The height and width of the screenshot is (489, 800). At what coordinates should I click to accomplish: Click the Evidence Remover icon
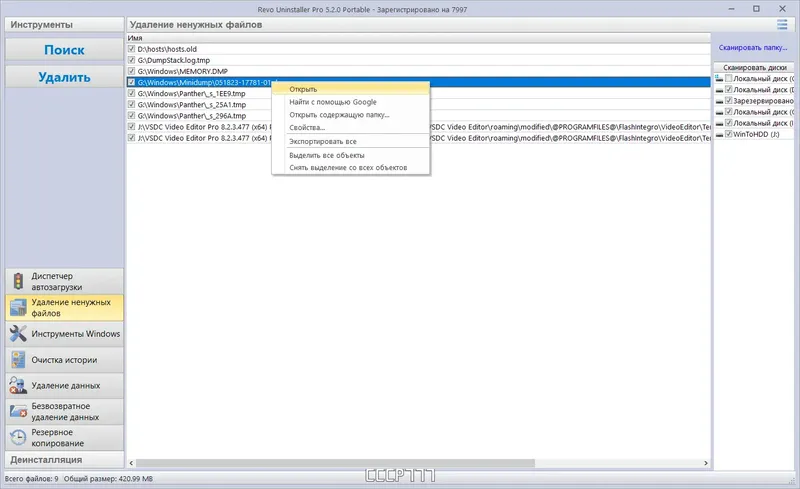click(18, 385)
